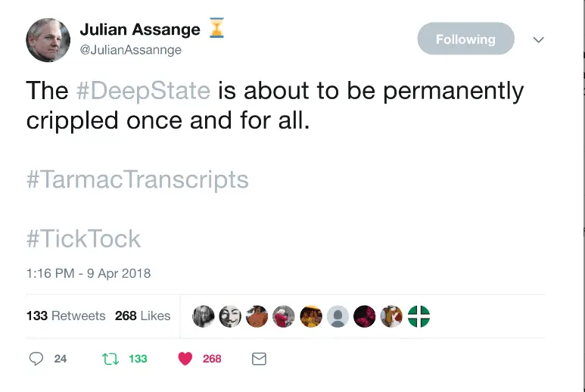This screenshot has height=392, width=585.
Task: Expand the tweet options chevron menu
Action: coord(539,39)
